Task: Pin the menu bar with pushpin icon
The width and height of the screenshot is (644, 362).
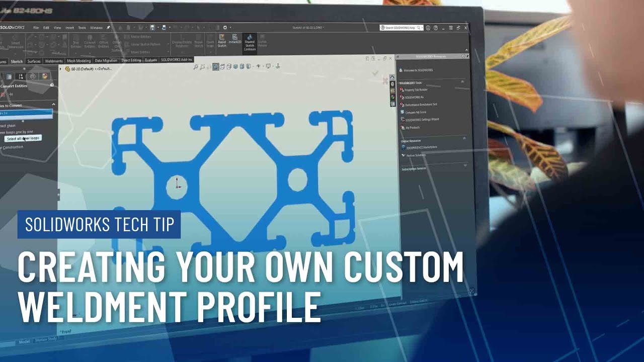Action: [108, 28]
